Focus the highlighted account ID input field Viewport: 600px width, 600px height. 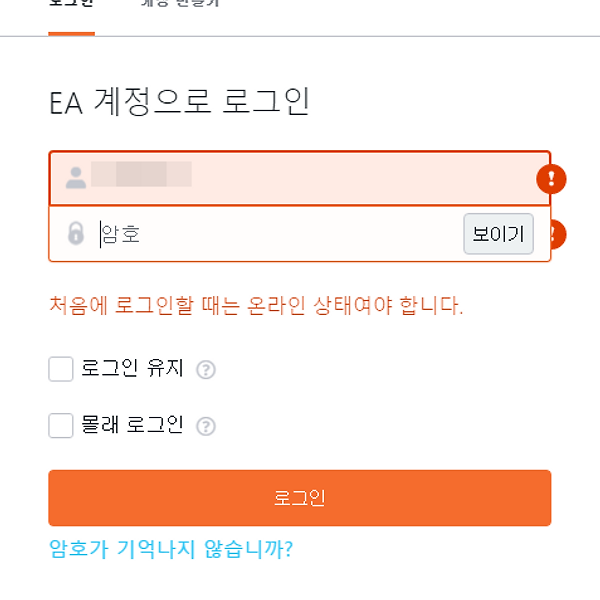[x=300, y=178]
